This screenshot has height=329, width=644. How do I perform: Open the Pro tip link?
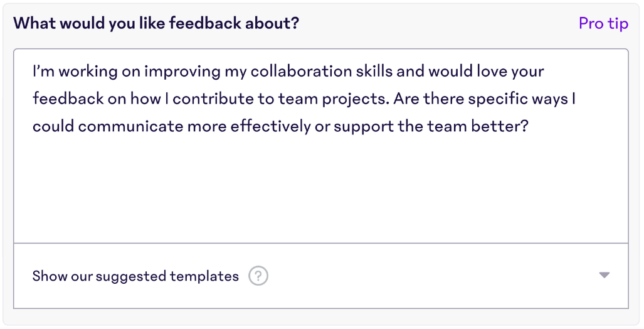tap(603, 24)
